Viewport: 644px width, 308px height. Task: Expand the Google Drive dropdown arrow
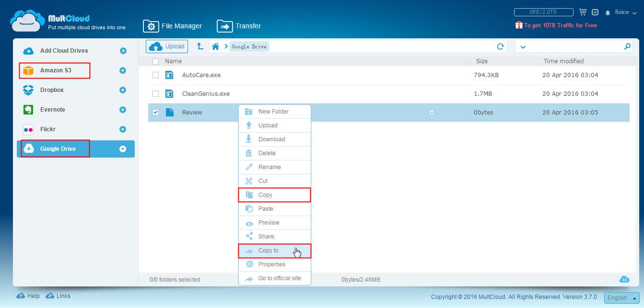coord(123,149)
